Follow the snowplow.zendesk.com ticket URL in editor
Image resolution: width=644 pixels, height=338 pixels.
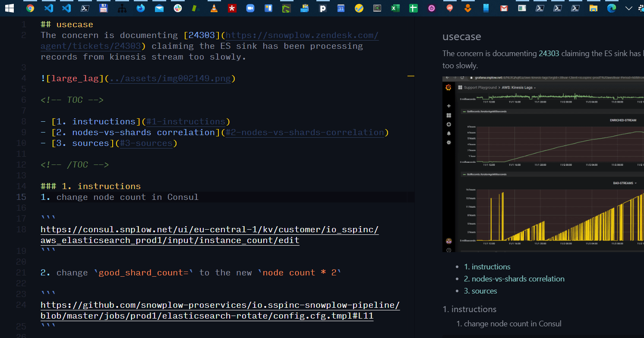point(302,35)
